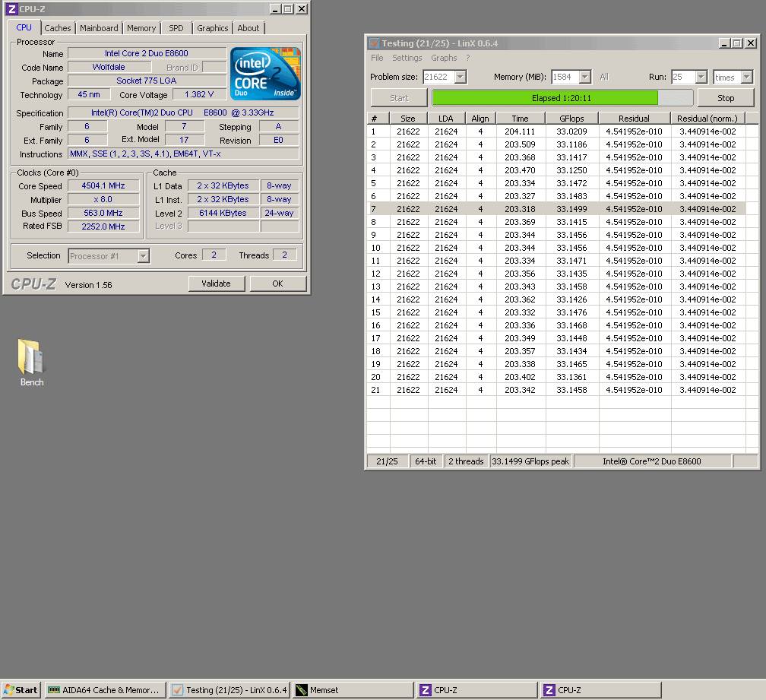Screen dimensions: 766x700
Task: Sort by the Size column header
Action: click(x=408, y=119)
